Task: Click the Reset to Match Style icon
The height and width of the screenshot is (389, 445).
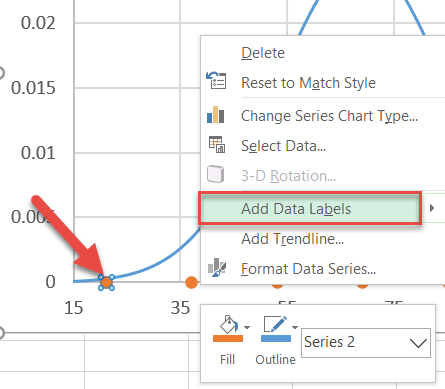Action: 216,80
